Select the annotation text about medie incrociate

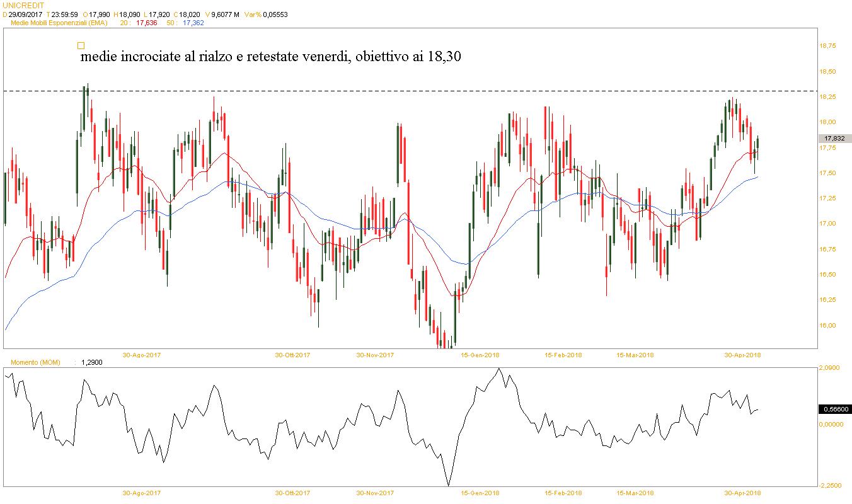point(271,57)
